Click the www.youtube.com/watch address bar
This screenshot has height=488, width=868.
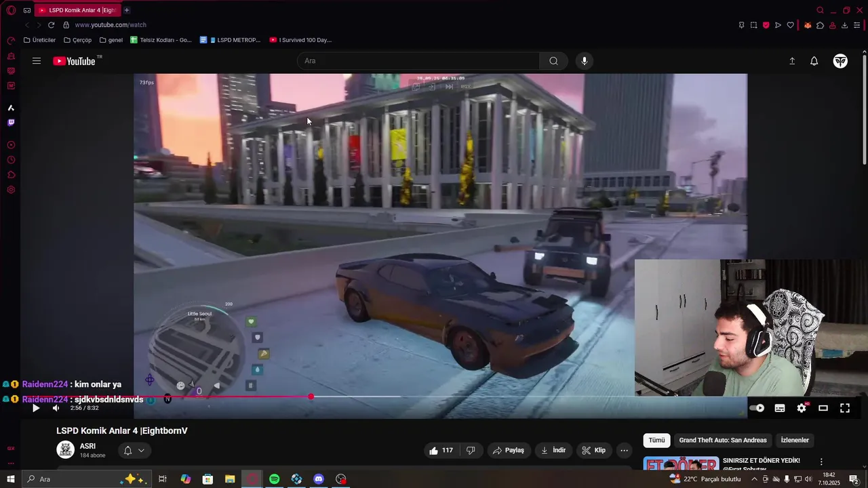(111, 25)
